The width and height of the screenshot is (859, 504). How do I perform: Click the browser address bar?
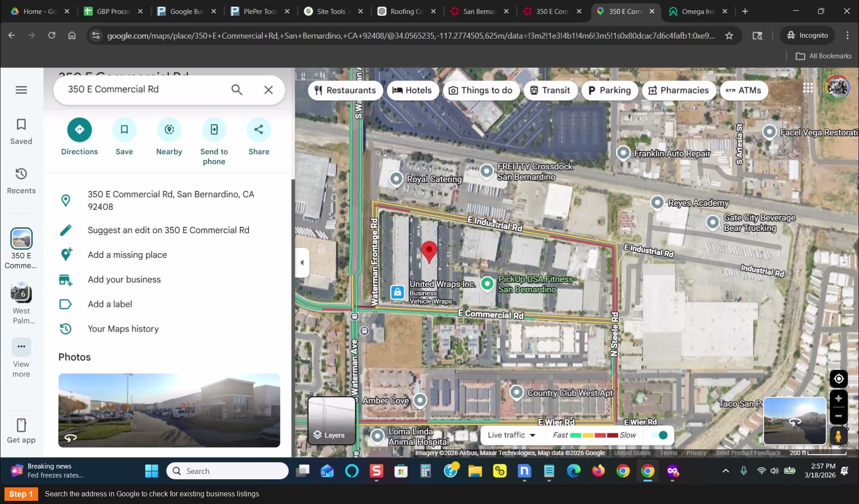[411, 35]
